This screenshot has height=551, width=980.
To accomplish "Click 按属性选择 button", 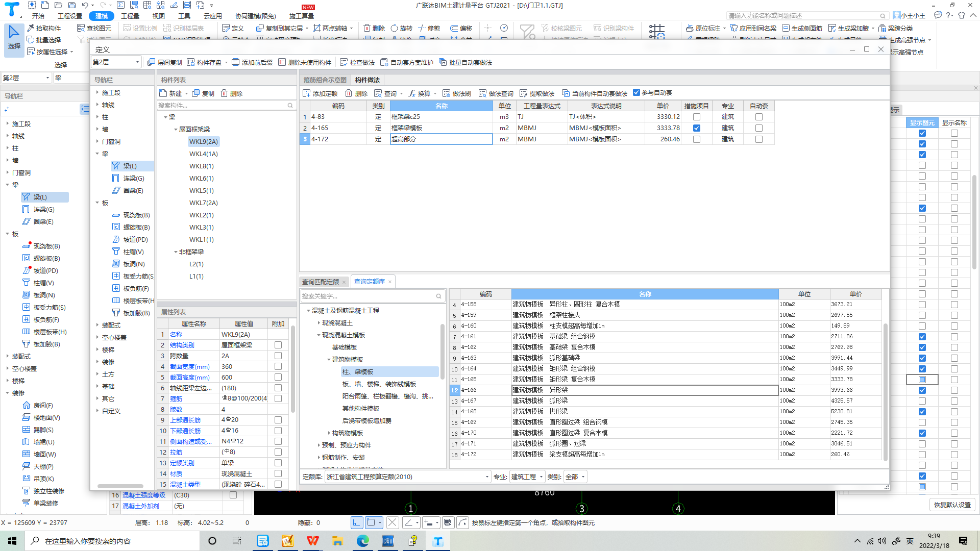I will [50, 52].
